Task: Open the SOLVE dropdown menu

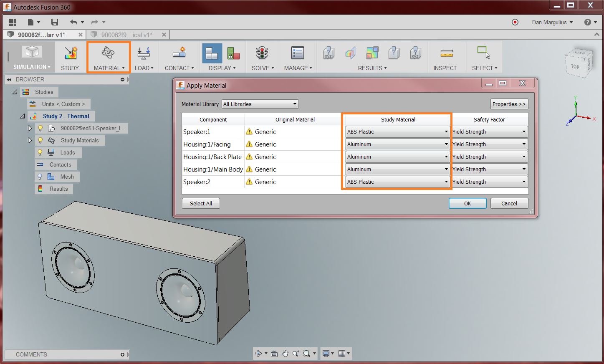Action: click(x=263, y=68)
